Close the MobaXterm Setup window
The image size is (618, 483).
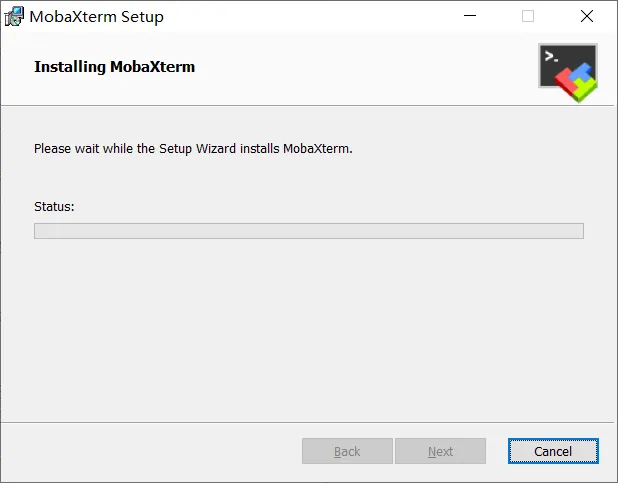[x=587, y=16]
